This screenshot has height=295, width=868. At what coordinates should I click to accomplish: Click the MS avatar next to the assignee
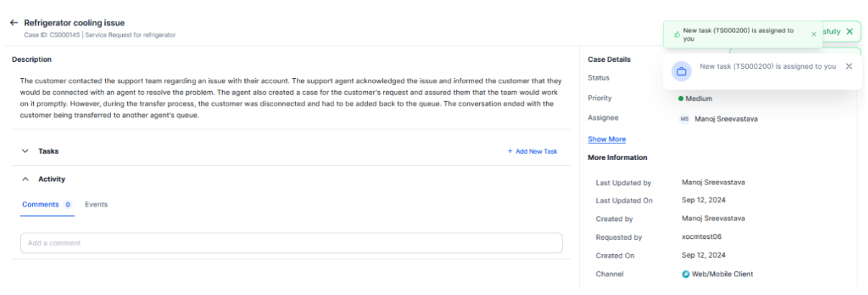[685, 119]
